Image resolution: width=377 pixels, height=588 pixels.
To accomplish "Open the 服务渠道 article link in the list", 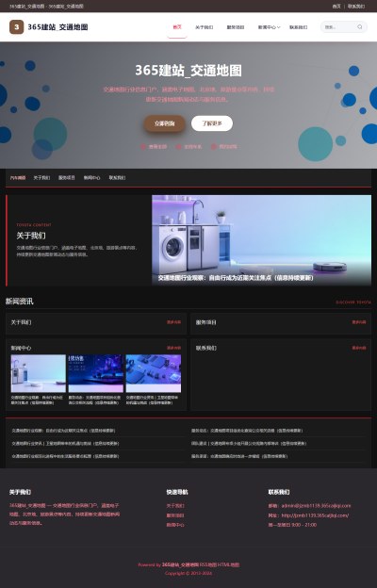I will 239,456.
